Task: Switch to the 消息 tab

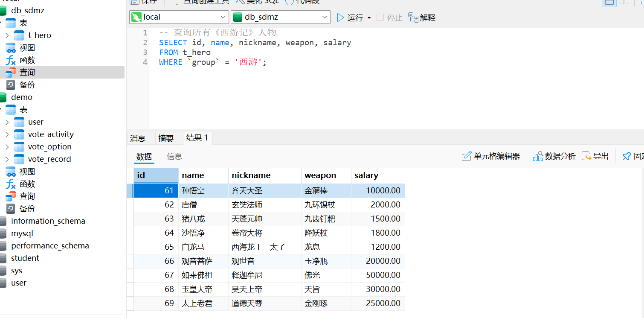Action: 138,138
